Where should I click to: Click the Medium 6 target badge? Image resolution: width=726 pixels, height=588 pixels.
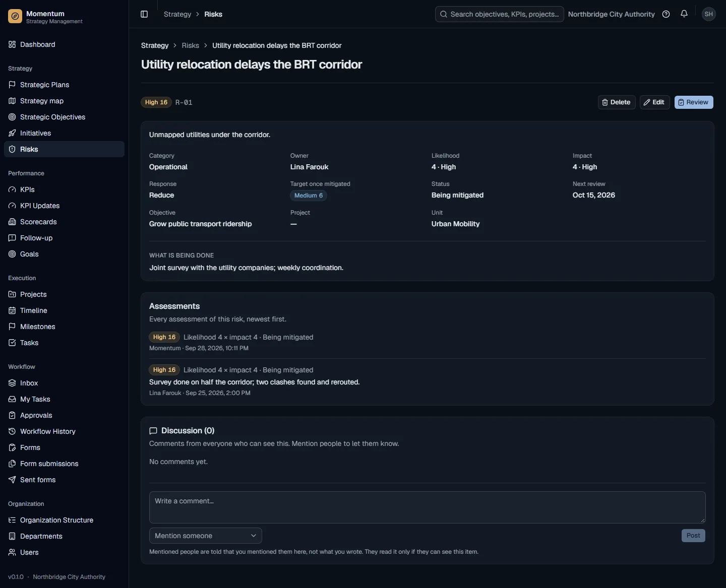click(x=309, y=195)
